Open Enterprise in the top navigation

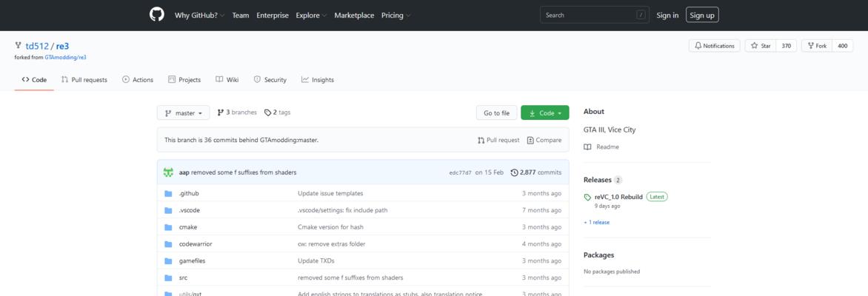(273, 16)
